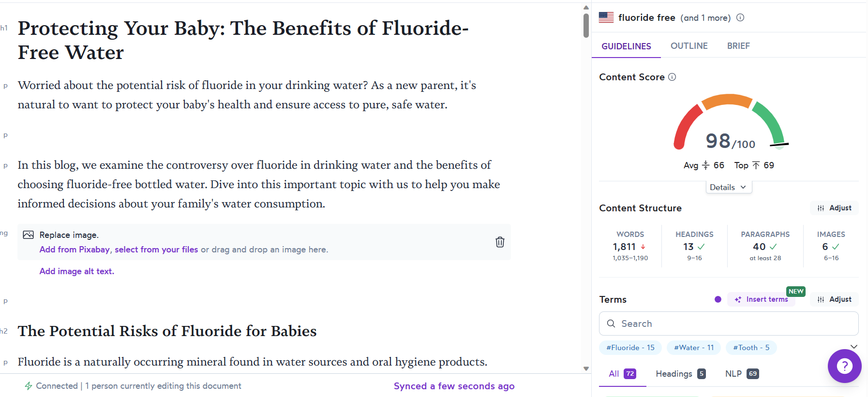Viewport: 868px width, 397px height.
Task: Click the lightning bolt Connected status icon
Action: point(29,386)
